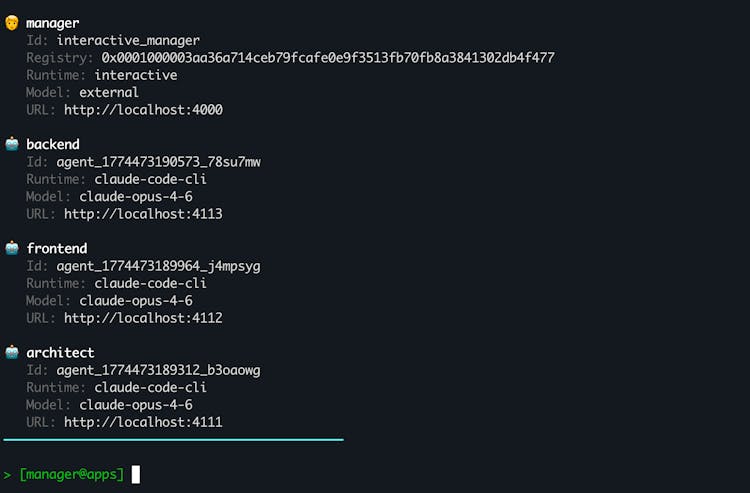The image size is (750, 493).
Task: Click the frontend agent name heading
Action: [x=57, y=249]
